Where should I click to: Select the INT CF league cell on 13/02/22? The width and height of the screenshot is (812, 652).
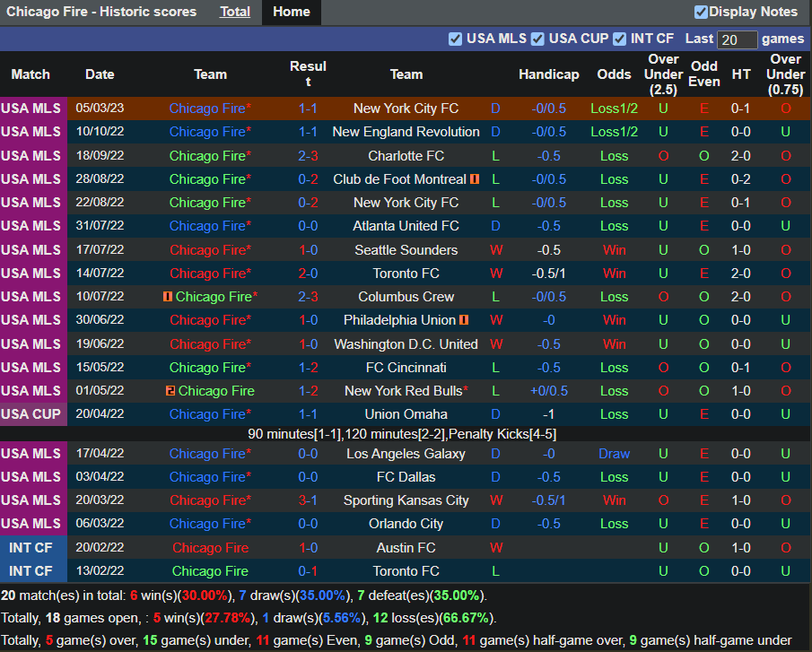pos(33,570)
